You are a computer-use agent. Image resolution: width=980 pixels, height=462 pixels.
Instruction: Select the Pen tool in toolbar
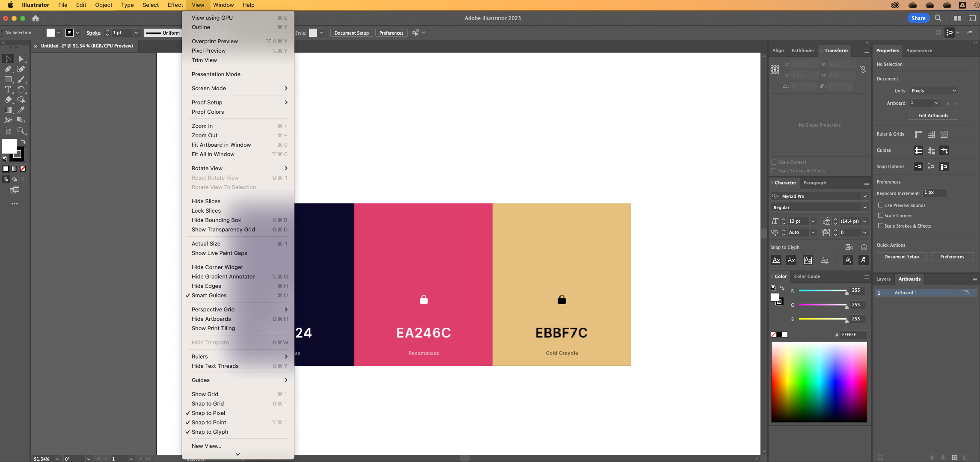pyautogui.click(x=8, y=69)
